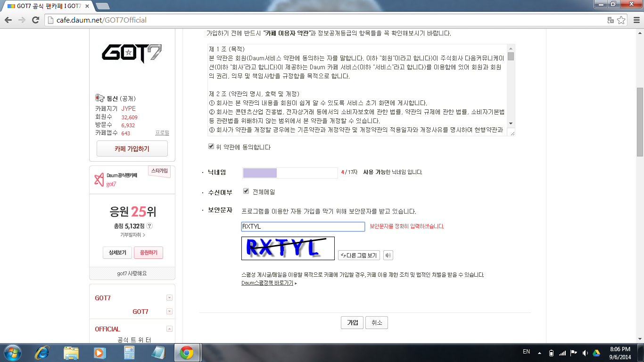Open a new browser tab
Viewport: 644px width, 362px height.
[x=102, y=6]
